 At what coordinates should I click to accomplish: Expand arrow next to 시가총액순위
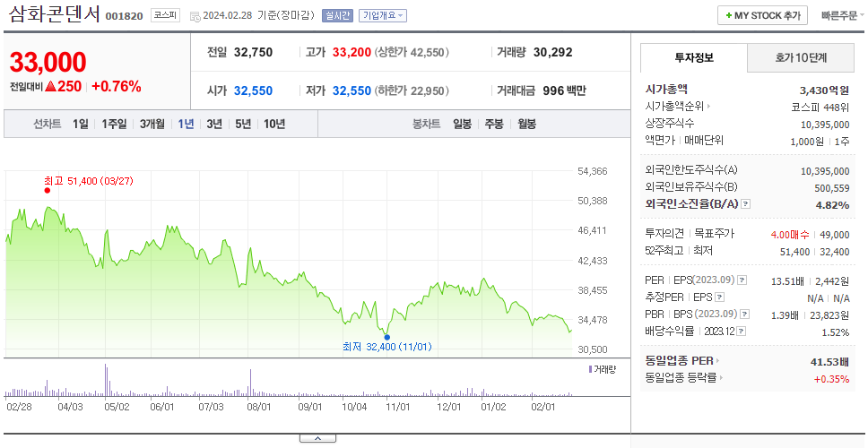point(709,107)
